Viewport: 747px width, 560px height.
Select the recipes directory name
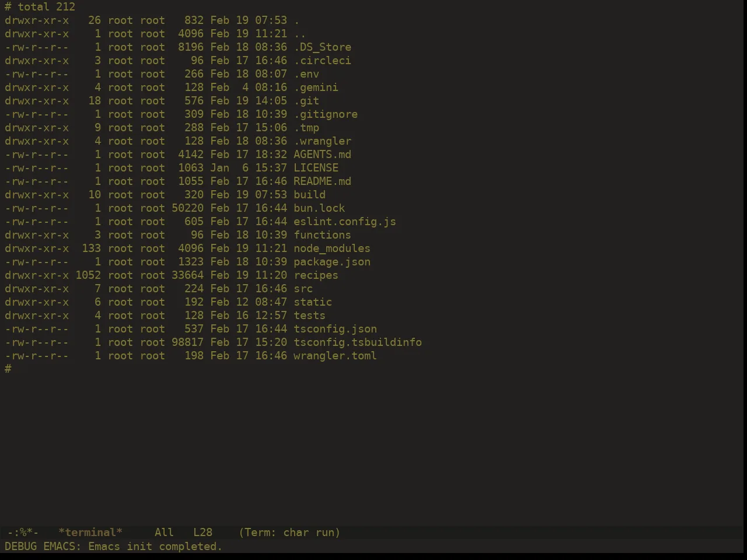click(316, 275)
